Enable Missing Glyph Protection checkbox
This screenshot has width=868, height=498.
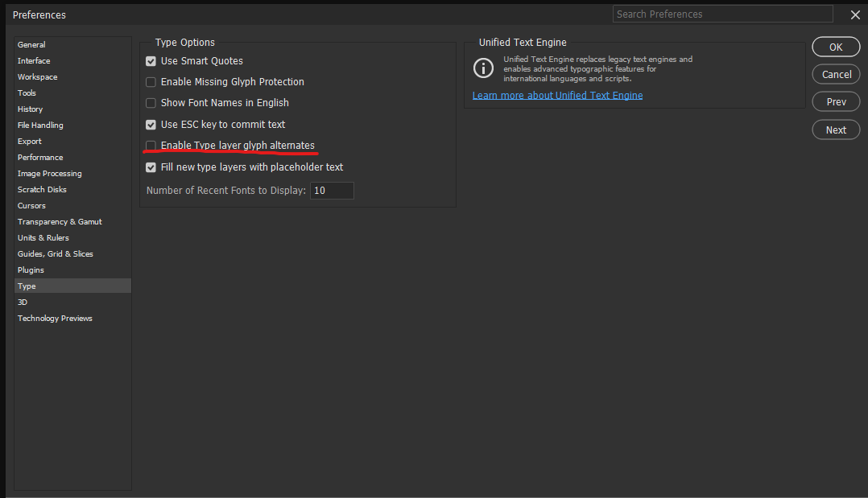point(151,82)
